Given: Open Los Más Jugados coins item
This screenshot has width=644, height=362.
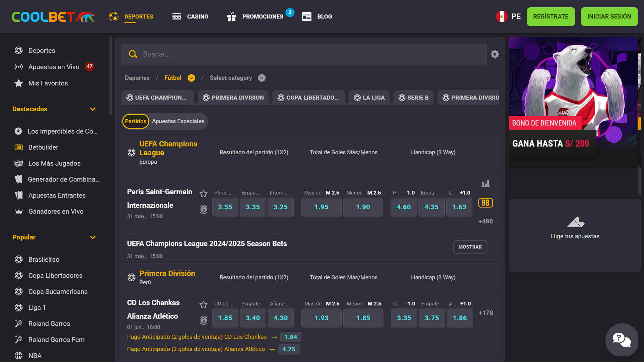Looking at the screenshot, I should [x=47, y=163].
